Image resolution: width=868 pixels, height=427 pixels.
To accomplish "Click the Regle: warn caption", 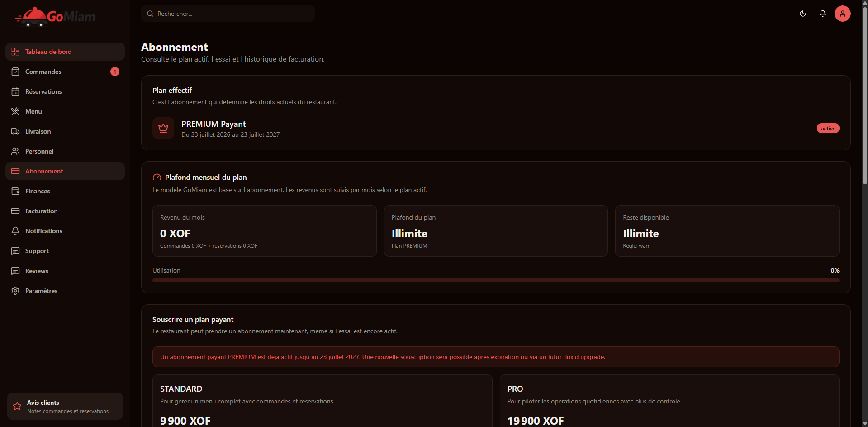I will [x=637, y=246].
